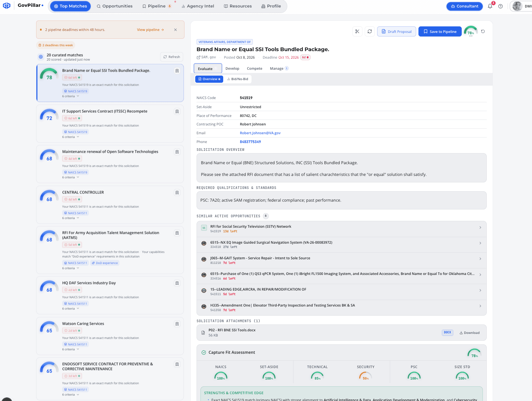Dismiss the pipeline deadlines alert
Image resolution: width=532 pixels, height=401 pixels.
point(175,30)
